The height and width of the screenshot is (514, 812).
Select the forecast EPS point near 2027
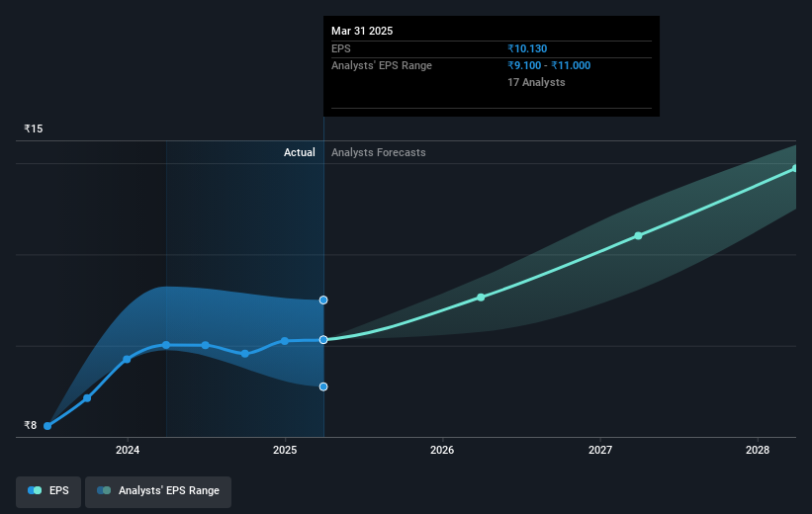coord(639,235)
